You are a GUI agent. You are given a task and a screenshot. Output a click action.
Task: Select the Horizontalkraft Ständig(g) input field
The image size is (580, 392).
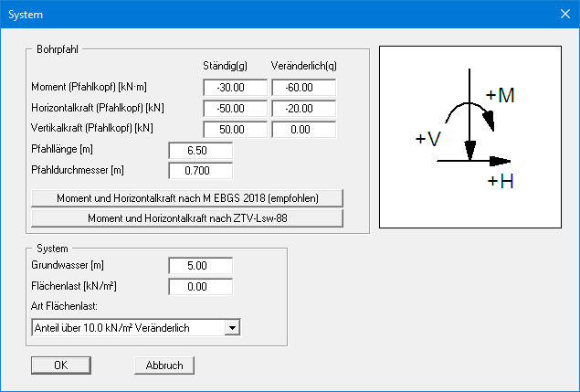coord(236,109)
